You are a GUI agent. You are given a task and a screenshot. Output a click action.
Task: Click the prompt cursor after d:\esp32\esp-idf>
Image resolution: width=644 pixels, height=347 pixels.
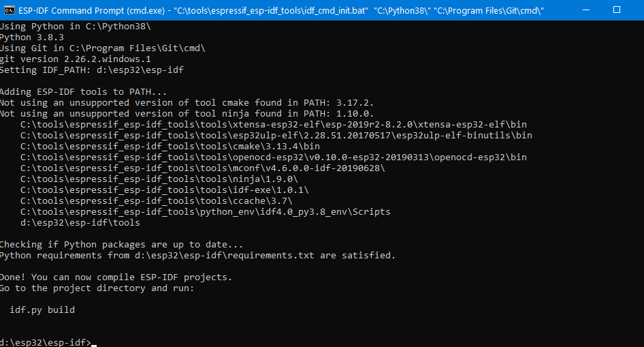click(94, 343)
